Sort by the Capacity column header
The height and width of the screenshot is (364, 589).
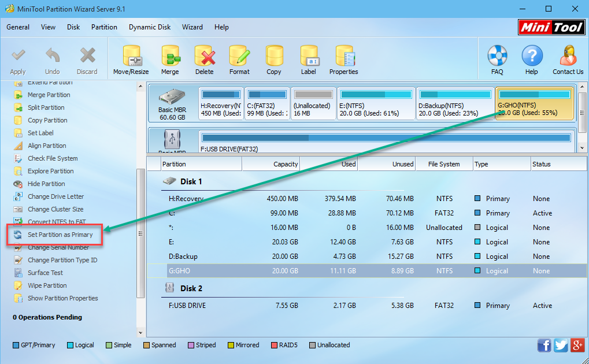click(271, 164)
